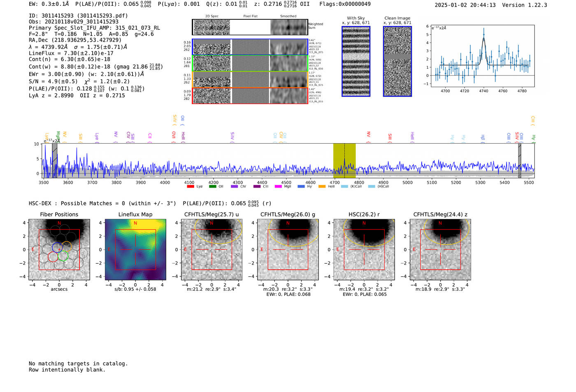
Task: Click the orange HeII legend swatch
Action: tap(322, 186)
